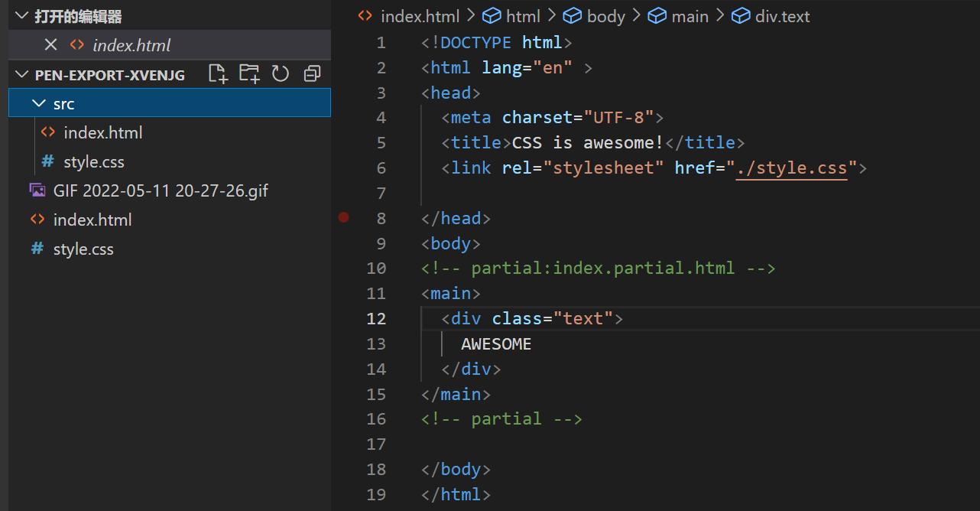
Task: Select index.html in the breadcrumb bar
Action: tap(419, 16)
